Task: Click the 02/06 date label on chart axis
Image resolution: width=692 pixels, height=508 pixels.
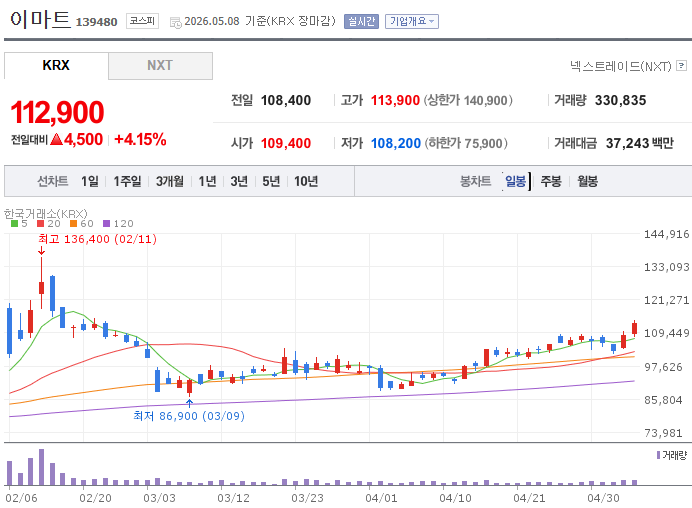Action: coord(21,498)
